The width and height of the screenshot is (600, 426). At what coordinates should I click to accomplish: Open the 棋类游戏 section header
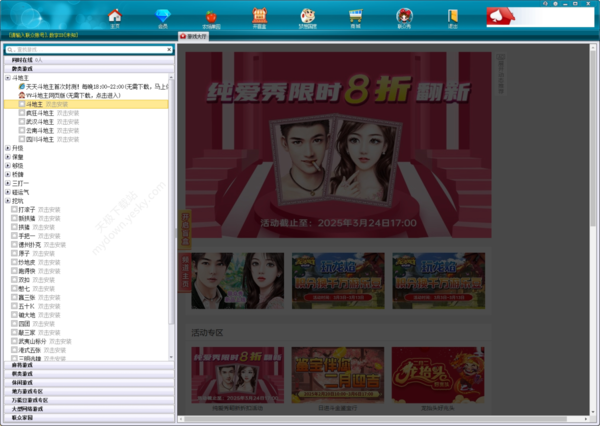pyautogui.click(x=89, y=374)
